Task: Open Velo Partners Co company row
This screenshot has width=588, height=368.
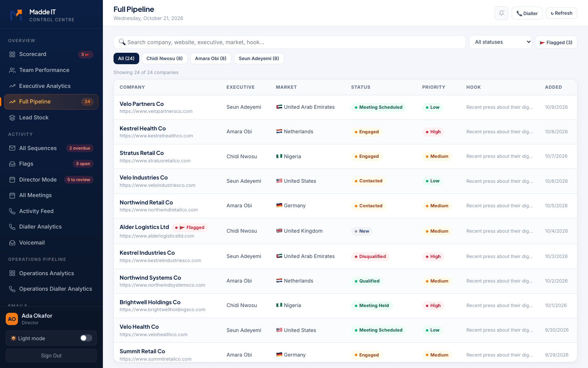Action: click(x=345, y=107)
